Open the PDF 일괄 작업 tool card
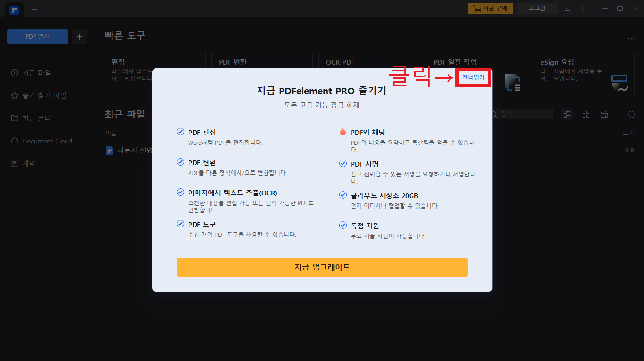Image resolution: width=644 pixels, height=361 pixels. click(476, 75)
